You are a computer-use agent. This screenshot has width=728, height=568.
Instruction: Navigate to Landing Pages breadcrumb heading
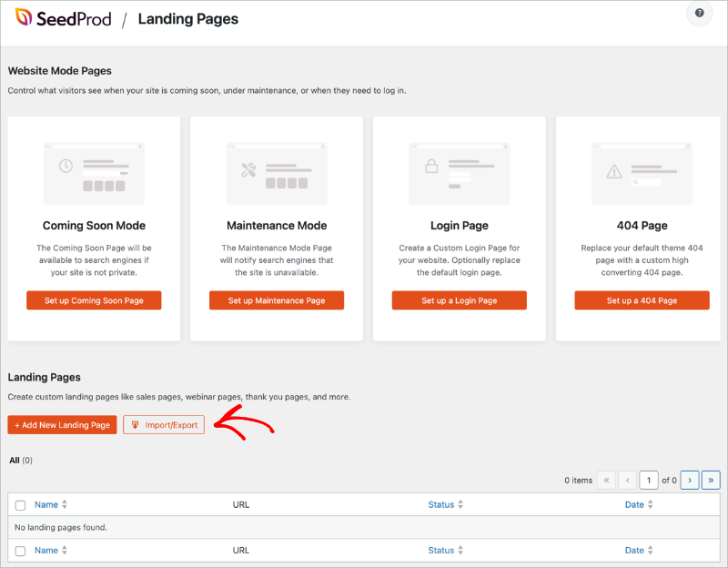tap(187, 18)
